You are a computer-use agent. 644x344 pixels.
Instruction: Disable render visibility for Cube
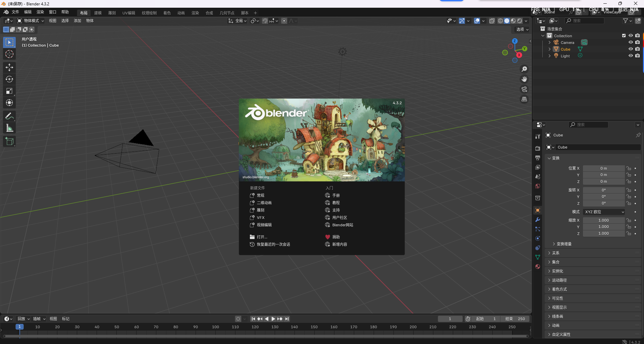(x=638, y=49)
